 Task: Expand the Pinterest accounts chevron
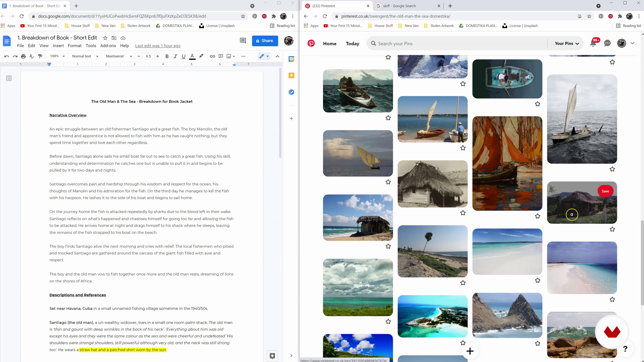[632, 43]
